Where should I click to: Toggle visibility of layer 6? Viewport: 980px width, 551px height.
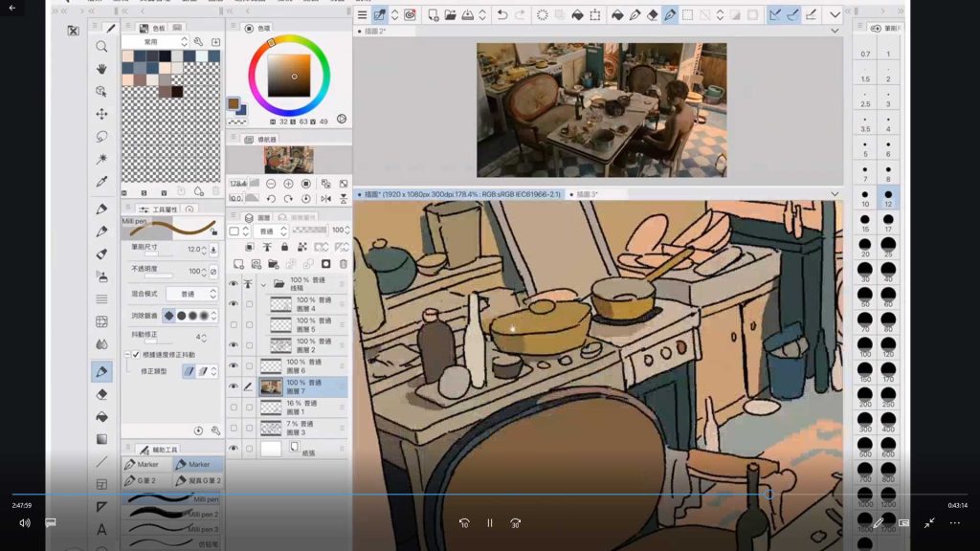point(234,365)
